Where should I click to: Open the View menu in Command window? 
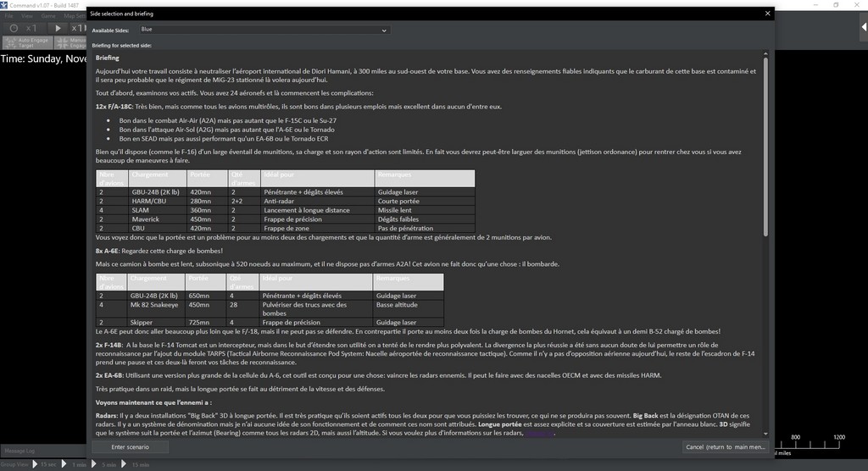[26, 16]
